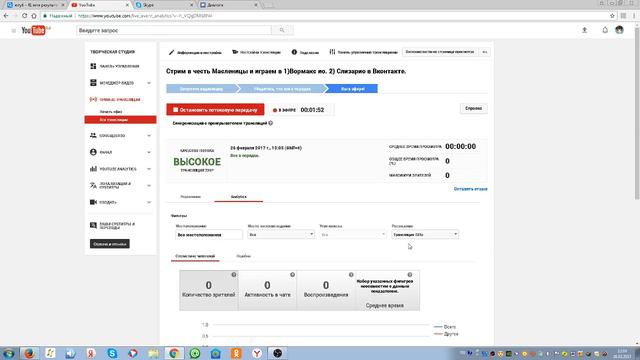Screen dimensions: 640x360
Task: Click the YouTube search input field
Action: point(174,30)
